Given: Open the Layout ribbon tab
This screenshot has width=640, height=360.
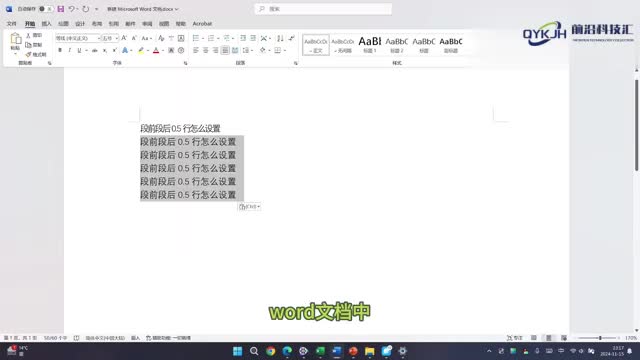Looking at the screenshot, I should 97,24.
